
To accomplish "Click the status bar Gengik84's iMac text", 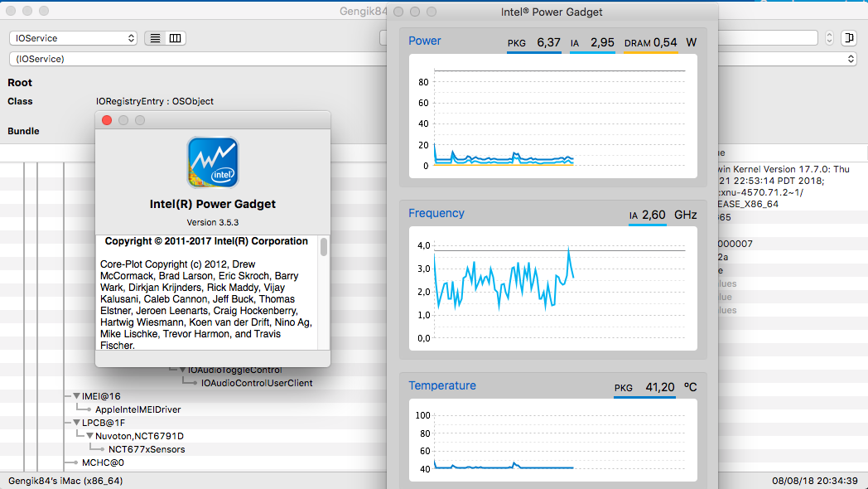I will 65,481.
